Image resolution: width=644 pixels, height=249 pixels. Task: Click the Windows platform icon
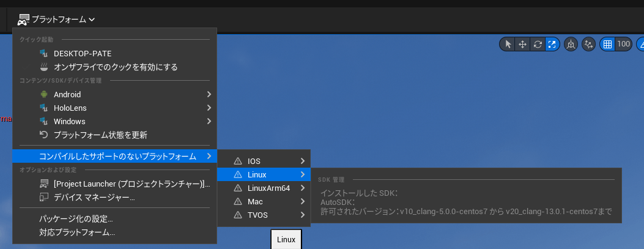pos(44,122)
